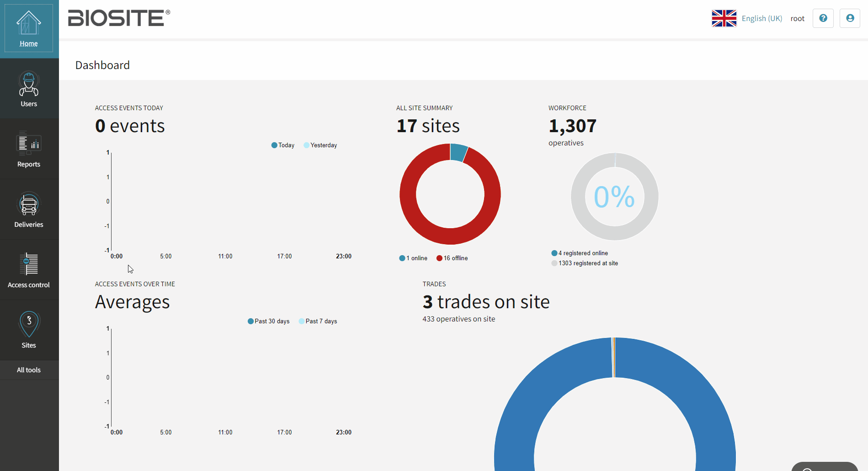
Task: Click the Biosite logo
Action: (119, 18)
